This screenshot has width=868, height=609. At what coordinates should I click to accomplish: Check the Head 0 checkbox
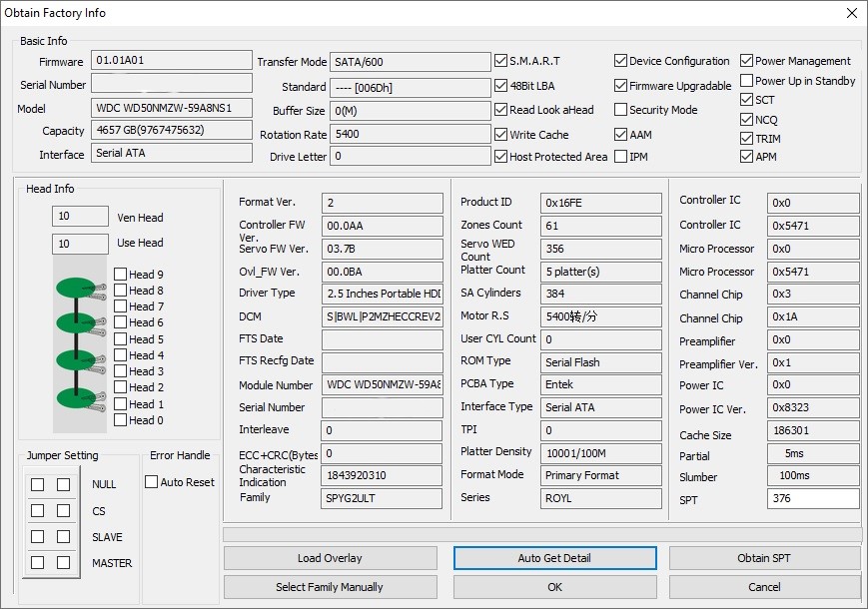(x=120, y=420)
